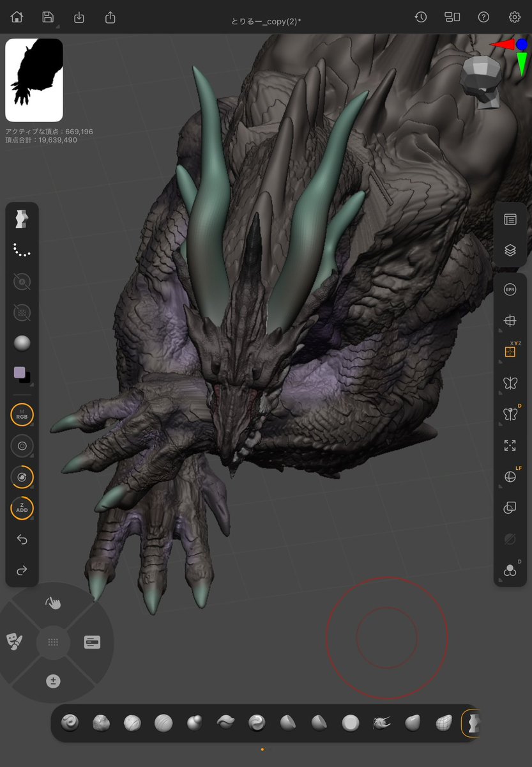
Task: Expand the color swatch corner arrow
Action: [32, 384]
